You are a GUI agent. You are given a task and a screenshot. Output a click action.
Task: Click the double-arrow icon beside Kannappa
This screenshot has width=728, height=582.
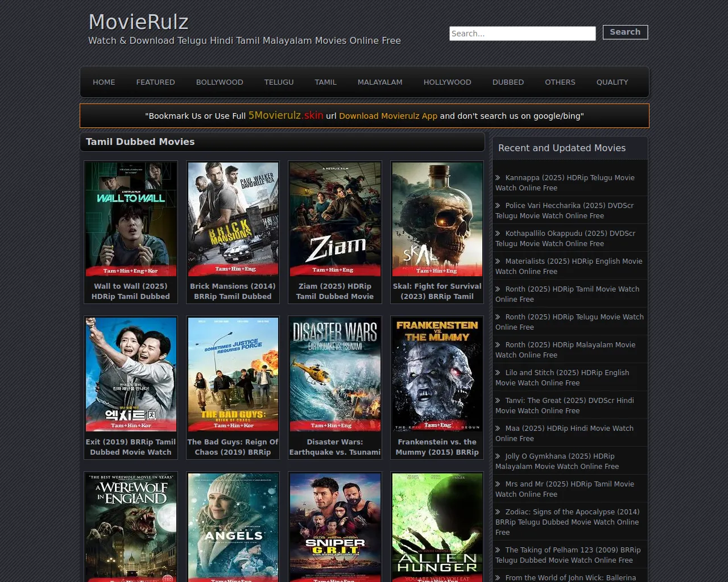click(498, 178)
